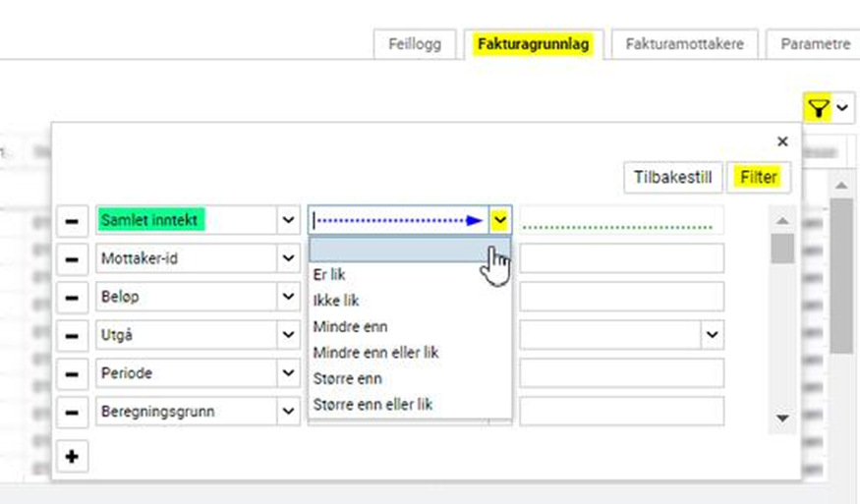
Task: Apply filters with the Filter button
Action: click(757, 178)
